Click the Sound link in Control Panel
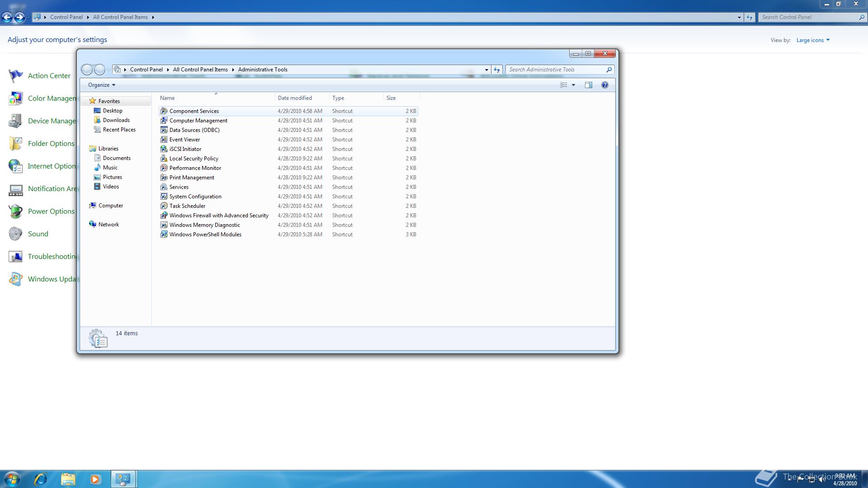Screen dimensions: 868x488 tap(38, 234)
